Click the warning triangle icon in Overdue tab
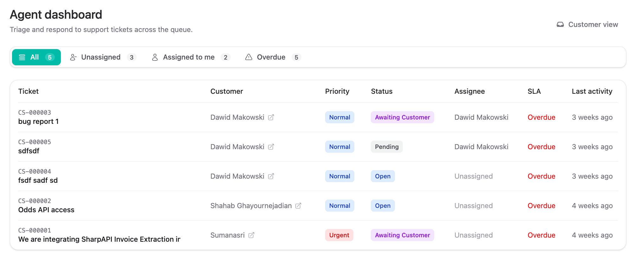This screenshot has width=644, height=268. (249, 57)
